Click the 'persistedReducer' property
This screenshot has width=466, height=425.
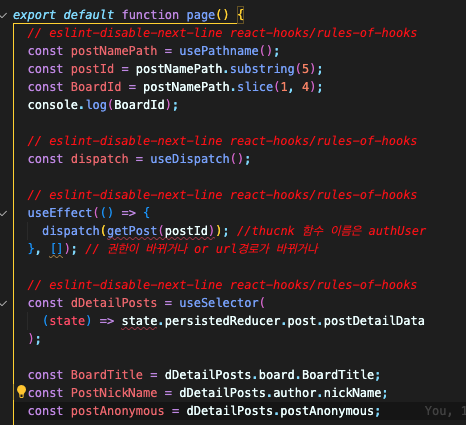click(x=222, y=321)
